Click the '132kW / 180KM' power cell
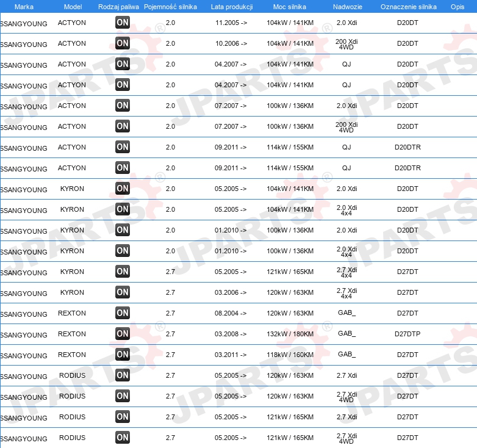This screenshot has height=448, width=477. click(x=290, y=334)
